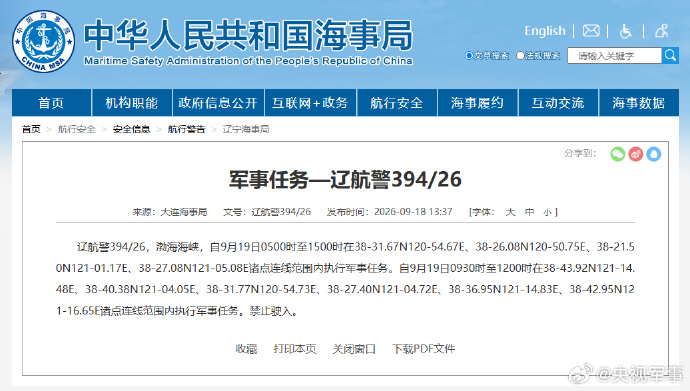Image resolution: width=690 pixels, height=391 pixels.
Task: Click 打印本页 to print this page
Action: [295, 349]
